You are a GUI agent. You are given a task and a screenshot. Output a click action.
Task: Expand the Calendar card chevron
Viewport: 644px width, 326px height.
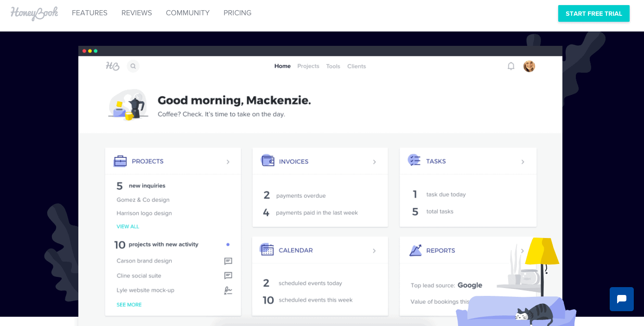(375, 251)
